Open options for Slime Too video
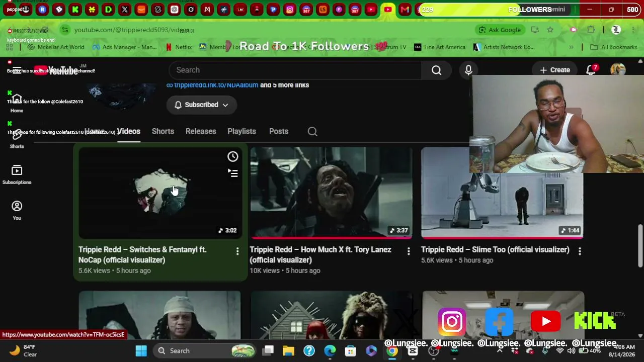The width and height of the screenshot is (644, 362). 580,251
